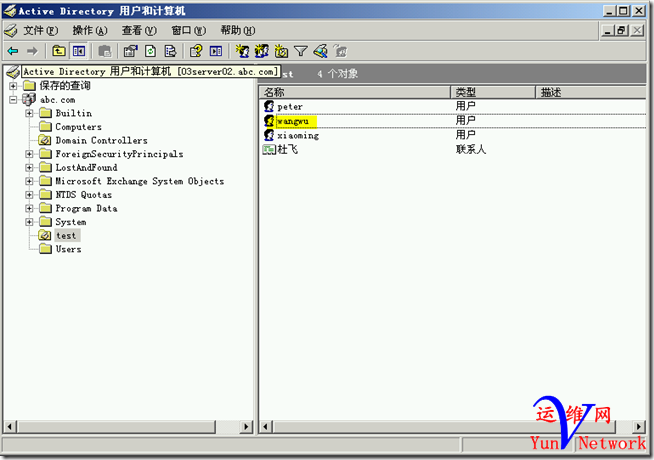Select the Users container
This screenshot has height=460, width=654.
point(68,249)
